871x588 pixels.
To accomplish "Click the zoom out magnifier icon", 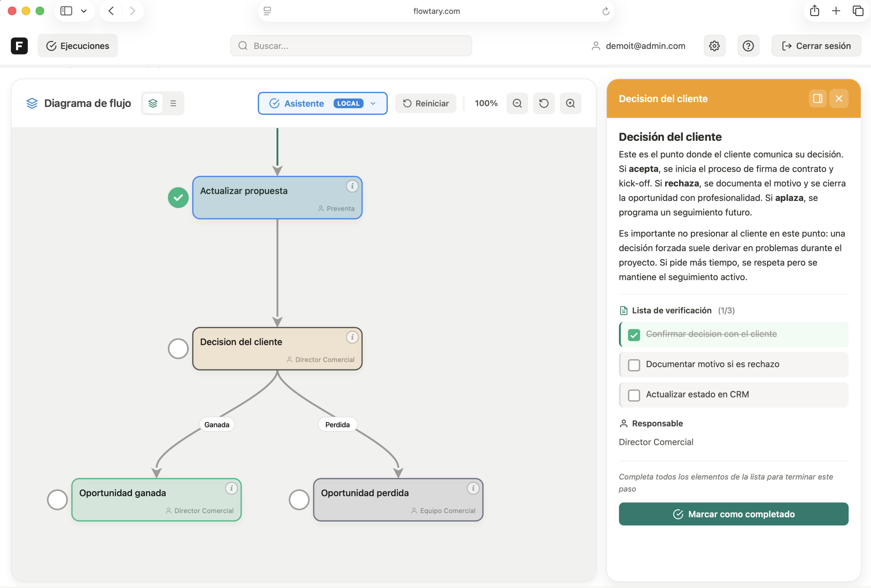I will click(x=517, y=103).
